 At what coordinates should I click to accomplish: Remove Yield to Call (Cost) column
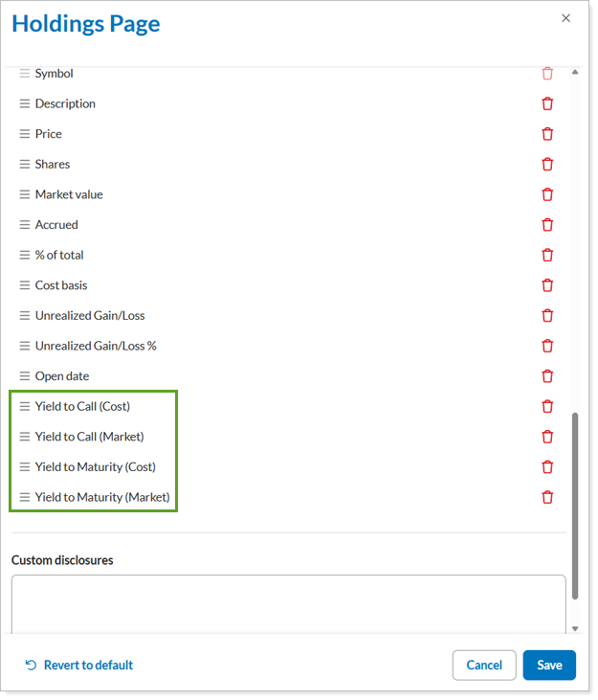pos(547,406)
